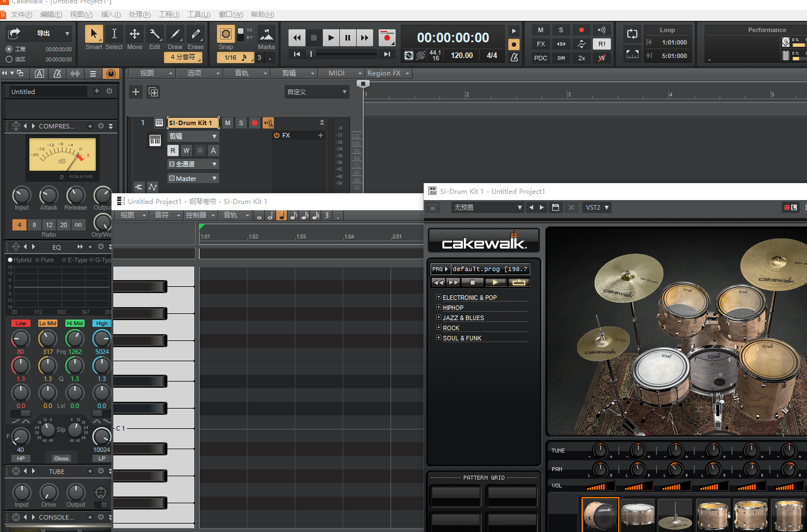The image size is (807, 532).
Task: Open the Master output dropdown
Action: (193, 178)
